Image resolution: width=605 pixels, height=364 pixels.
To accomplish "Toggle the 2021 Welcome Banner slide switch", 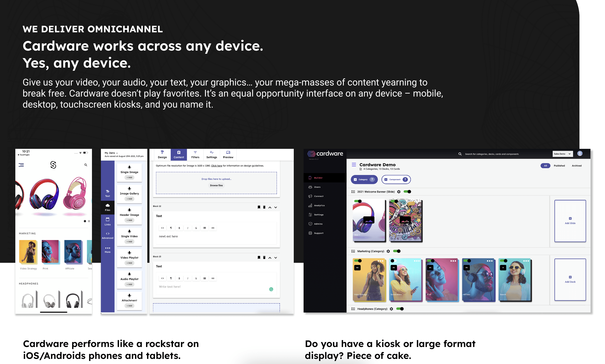I will click(x=407, y=192).
